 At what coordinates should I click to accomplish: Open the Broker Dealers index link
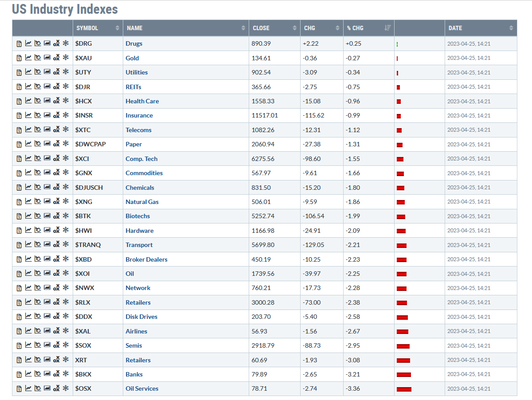click(146, 259)
